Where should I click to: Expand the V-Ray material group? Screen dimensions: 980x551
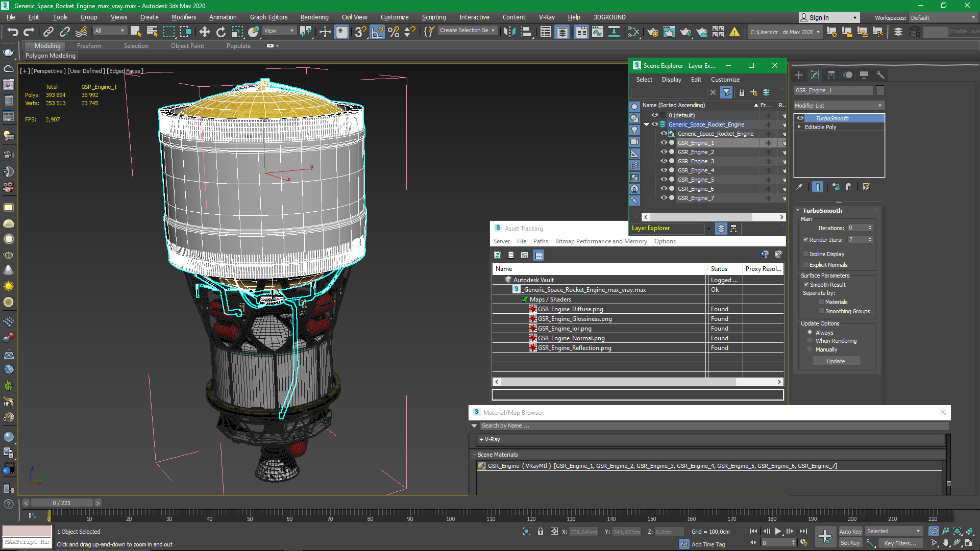481,439
